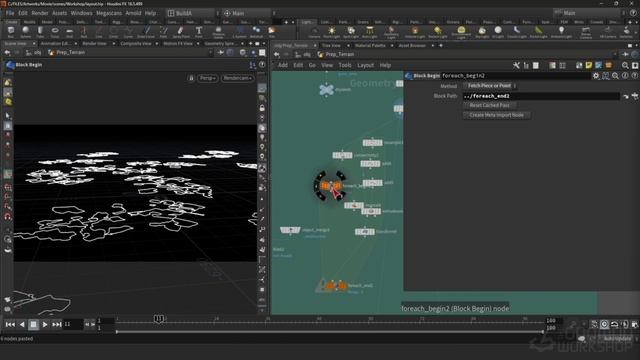Show parameter help info icon
This screenshot has width=640, height=360.
[x=625, y=76]
